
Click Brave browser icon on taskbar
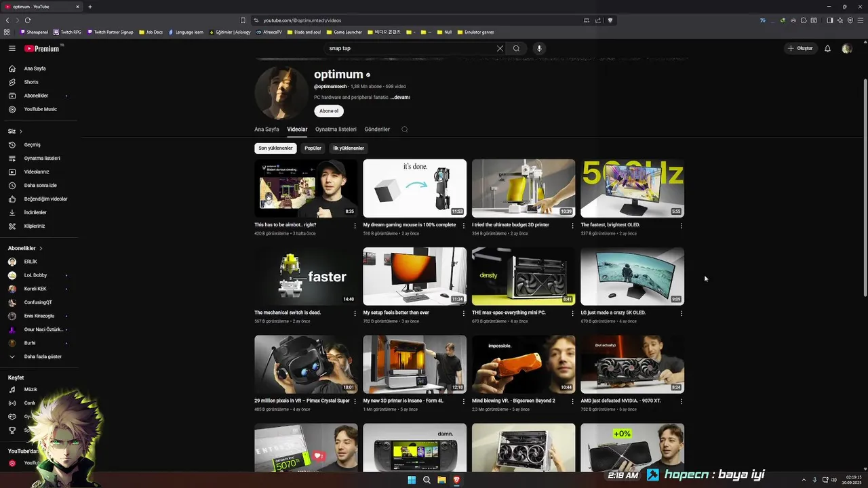(x=456, y=480)
